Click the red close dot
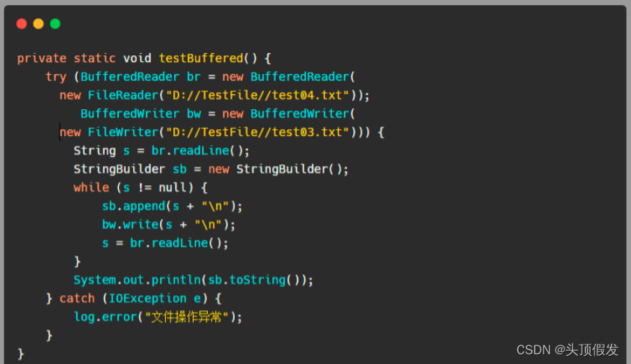The height and width of the screenshot is (364, 631). coord(22,24)
